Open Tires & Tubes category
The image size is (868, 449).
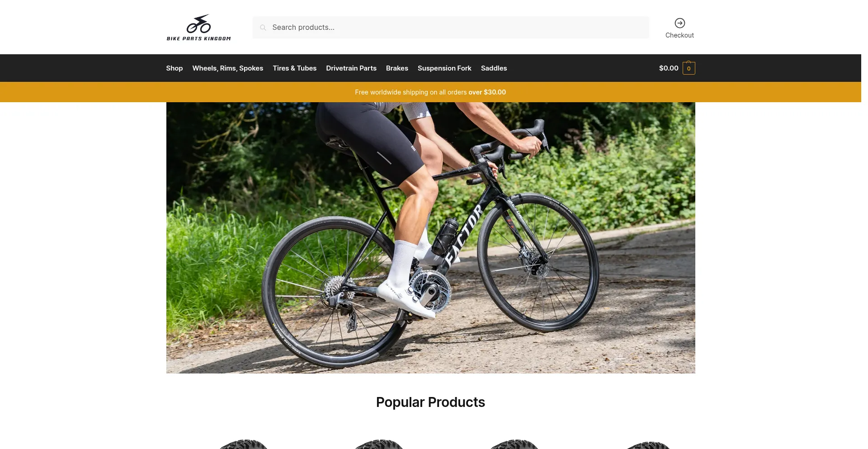295,68
